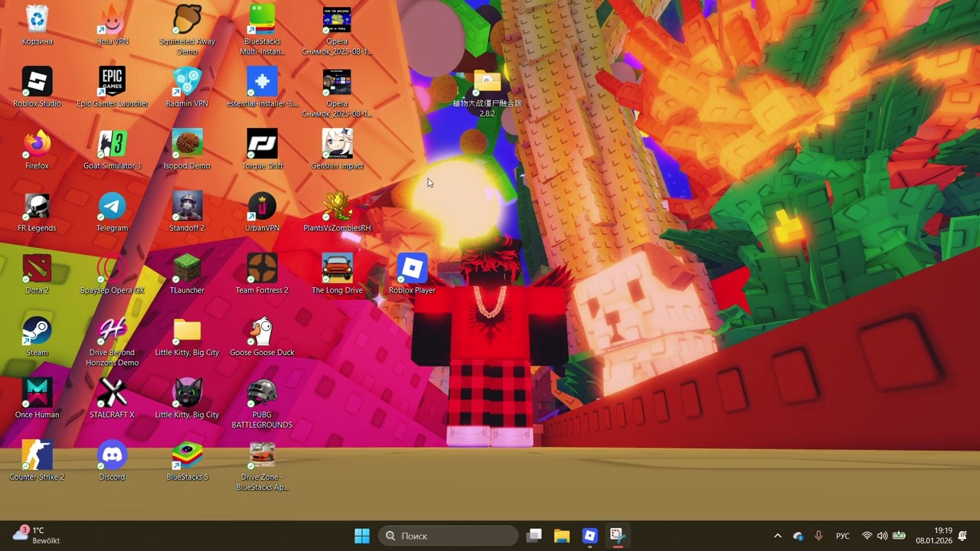
Task: Switch to Roblox on the taskbar
Action: click(590, 536)
